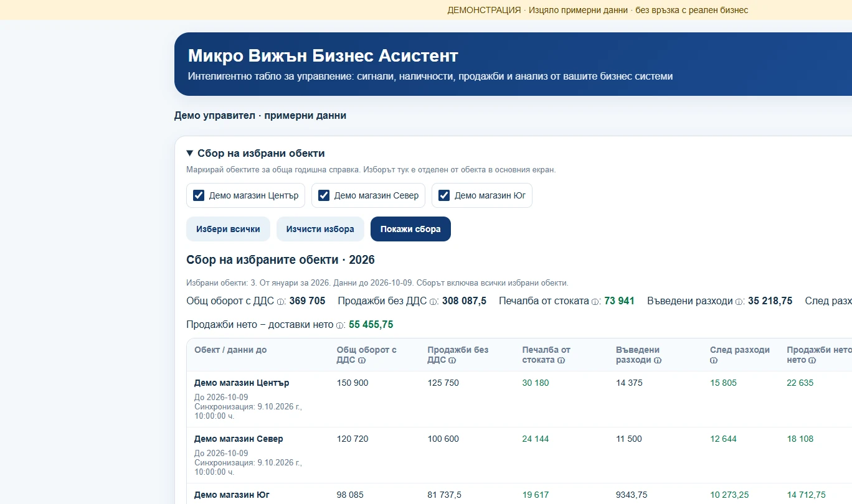Select the cell value 120 720
852x504 pixels.
pyautogui.click(x=353, y=439)
